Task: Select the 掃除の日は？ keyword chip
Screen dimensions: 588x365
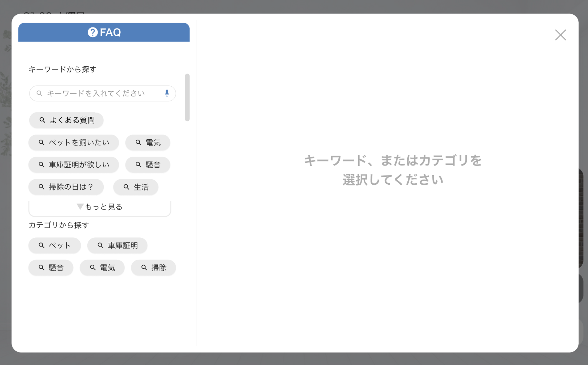Action: pos(66,187)
